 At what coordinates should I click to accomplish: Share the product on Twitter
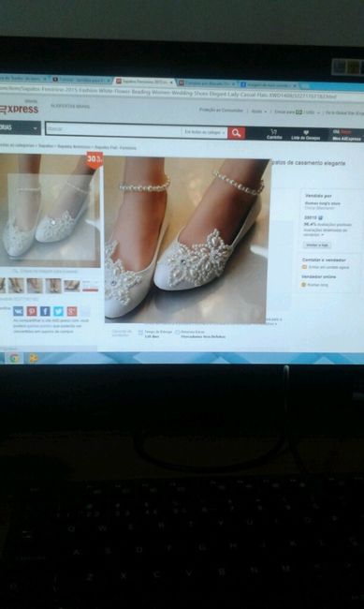tap(58, 311)
